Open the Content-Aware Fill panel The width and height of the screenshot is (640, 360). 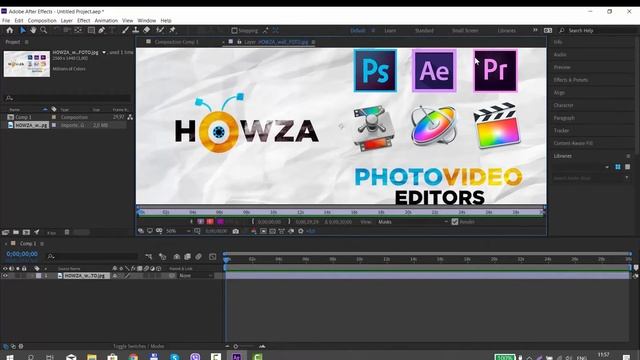pyautogui.click(x=573, y=143)
